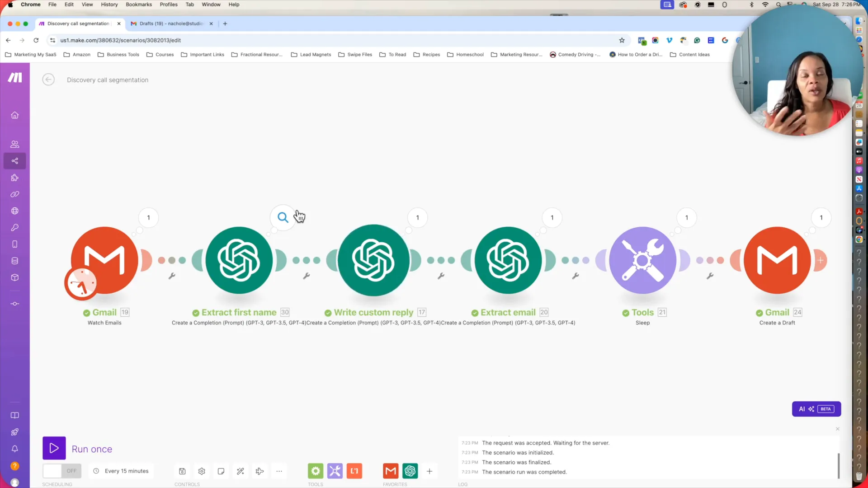The height and width of the screenshot is (488, 868).
Task: Open the Extract First Name GPT module
Action: (x=240, y=260)
